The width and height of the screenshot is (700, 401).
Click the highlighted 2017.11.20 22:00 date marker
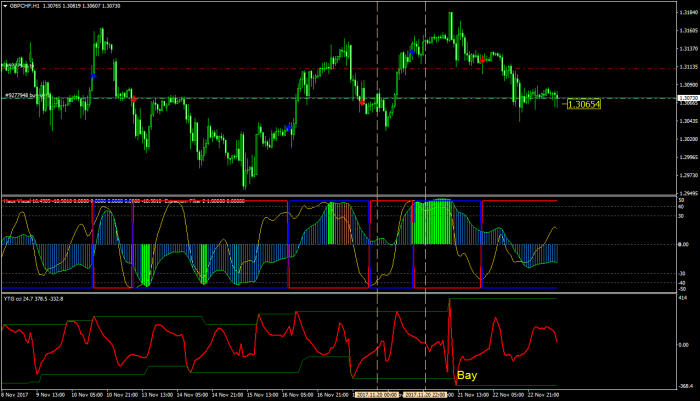point(426,395)
